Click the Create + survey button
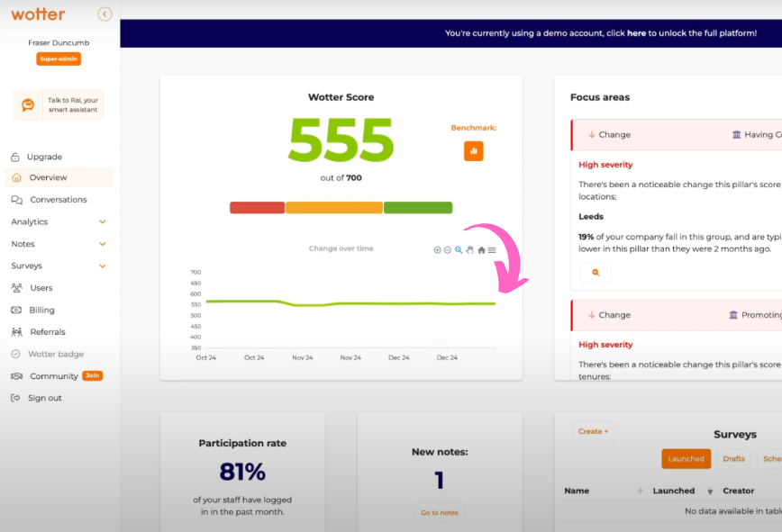This screenshot has height=532, width=782. pos(593,431)
